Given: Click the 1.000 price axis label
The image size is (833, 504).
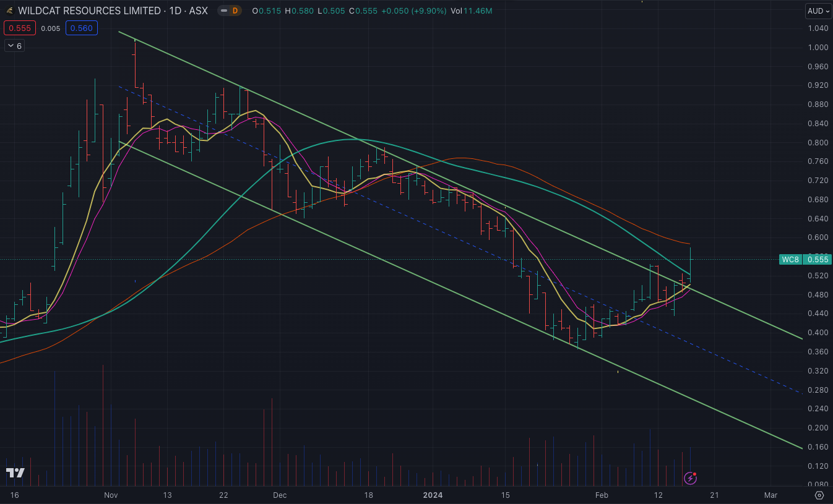Looking at the screenshot, I should click(818, 48).
